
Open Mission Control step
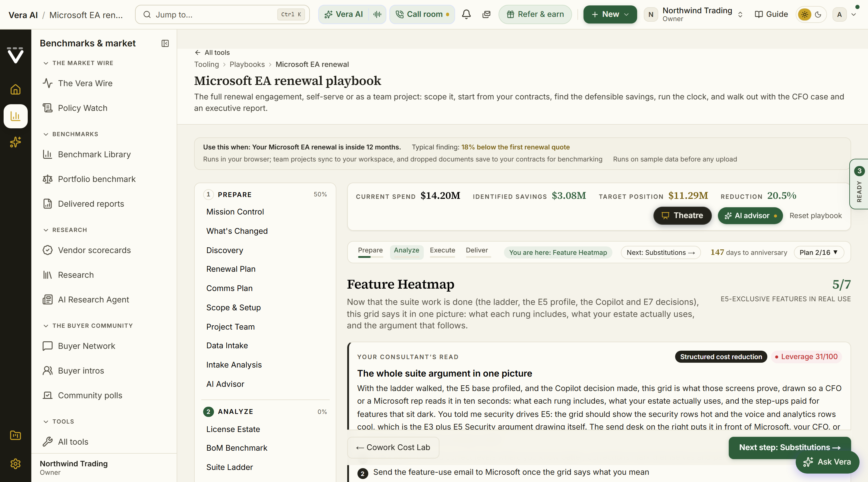coord(235,212)
